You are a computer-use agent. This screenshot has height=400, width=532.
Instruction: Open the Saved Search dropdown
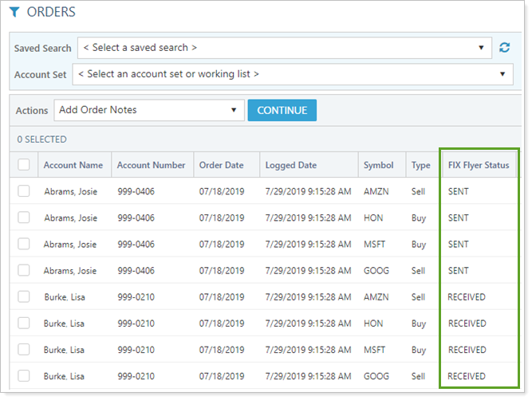click(284, 48)
